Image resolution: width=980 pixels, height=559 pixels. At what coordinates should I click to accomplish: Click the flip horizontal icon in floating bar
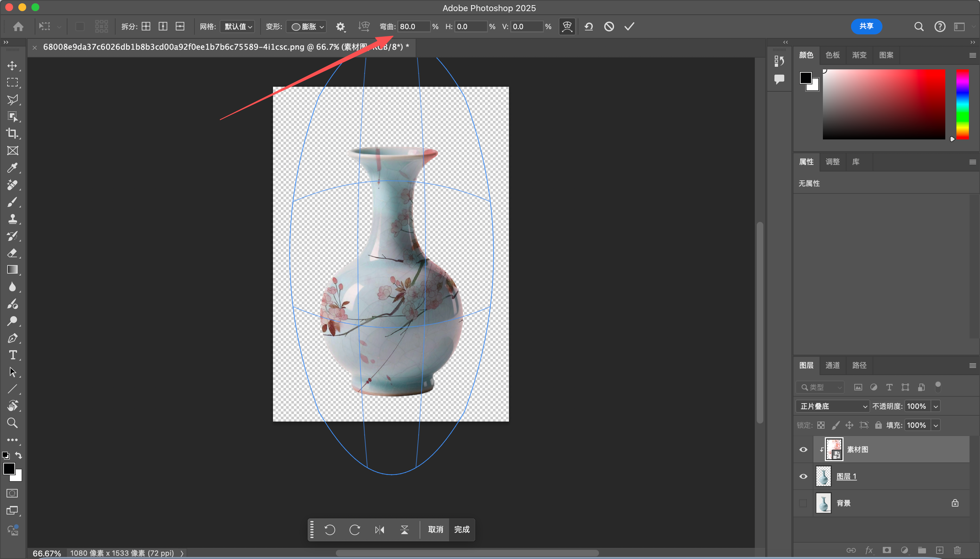click(380, 530)
